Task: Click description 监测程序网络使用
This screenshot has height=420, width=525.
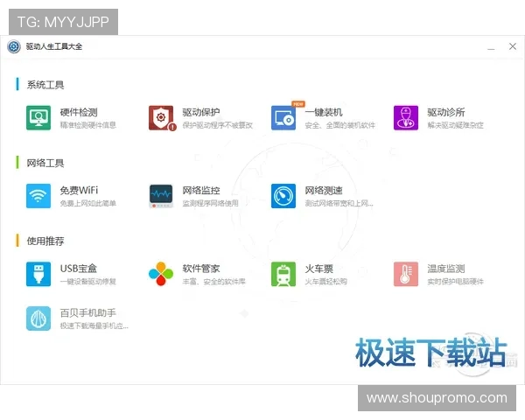Action: (x=211, y=203)
